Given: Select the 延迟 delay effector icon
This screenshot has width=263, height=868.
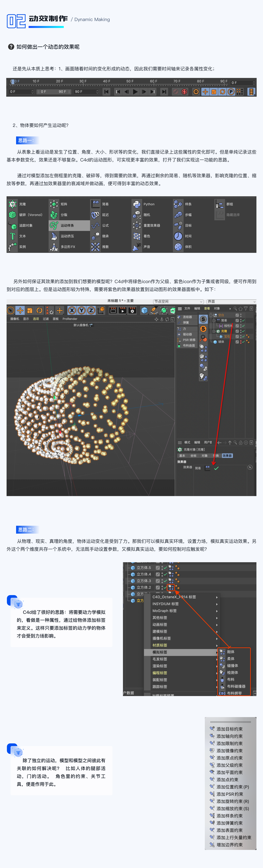Looking at the screenshot, I should (x=95, y=215).
